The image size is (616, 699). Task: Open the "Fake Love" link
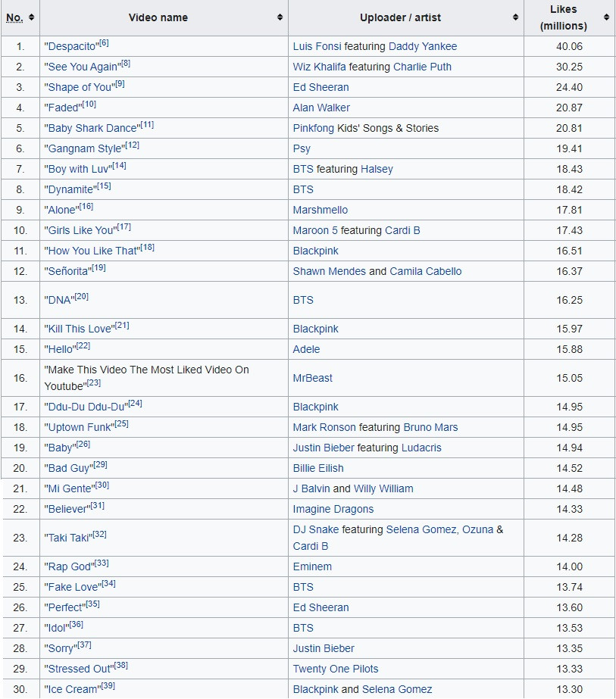[x=73, y=588]
